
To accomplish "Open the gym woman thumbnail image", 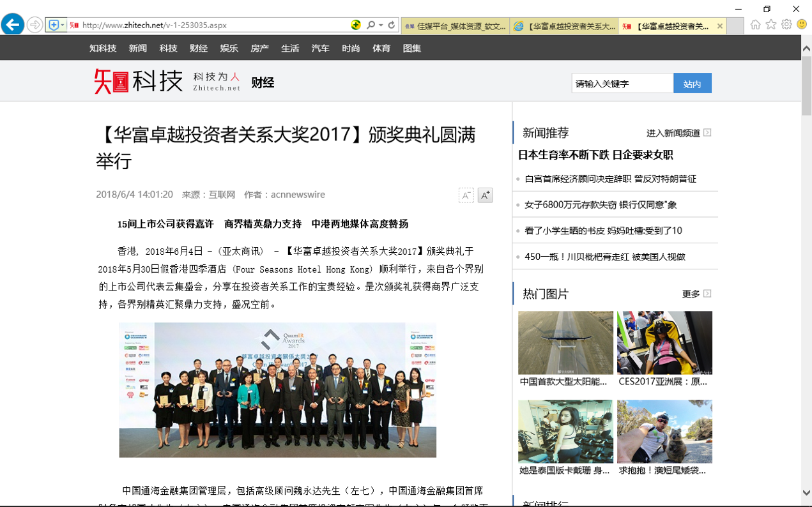I will (x=565, y=432).
